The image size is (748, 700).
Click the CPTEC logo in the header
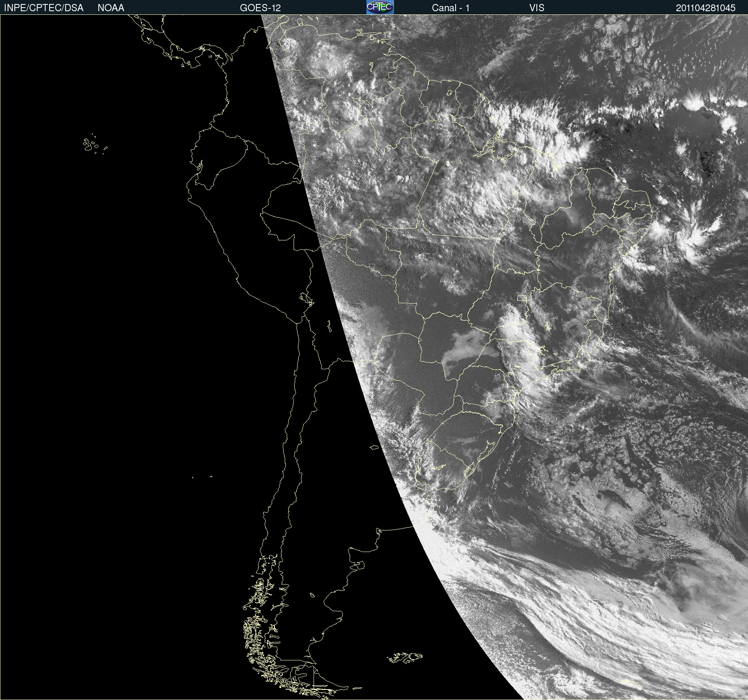380,7
